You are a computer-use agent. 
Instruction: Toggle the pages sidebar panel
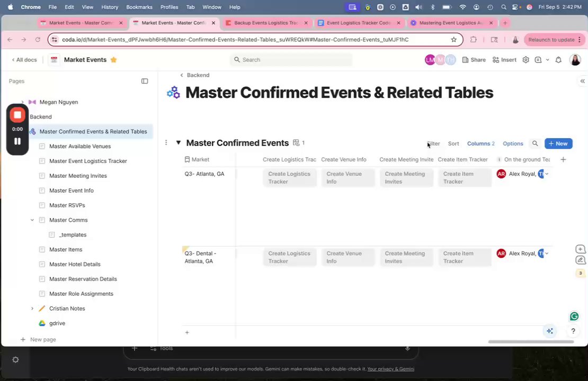[x=145, y=81]
